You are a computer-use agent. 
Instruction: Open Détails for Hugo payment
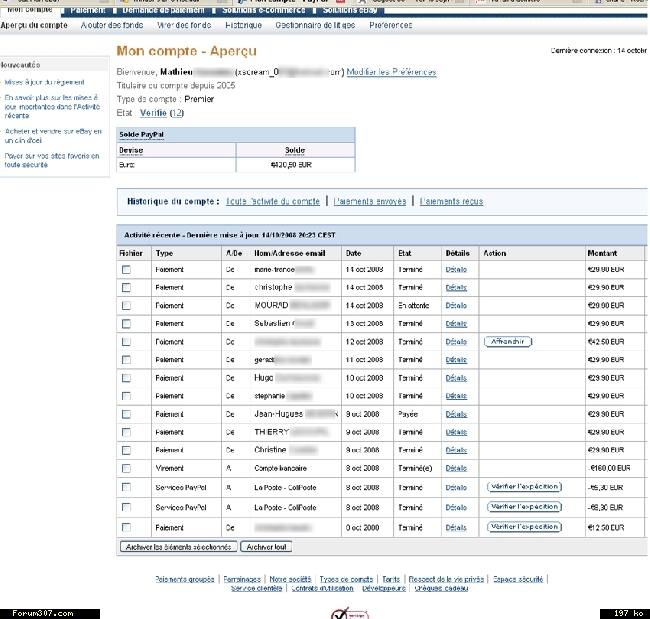point(456,378)
